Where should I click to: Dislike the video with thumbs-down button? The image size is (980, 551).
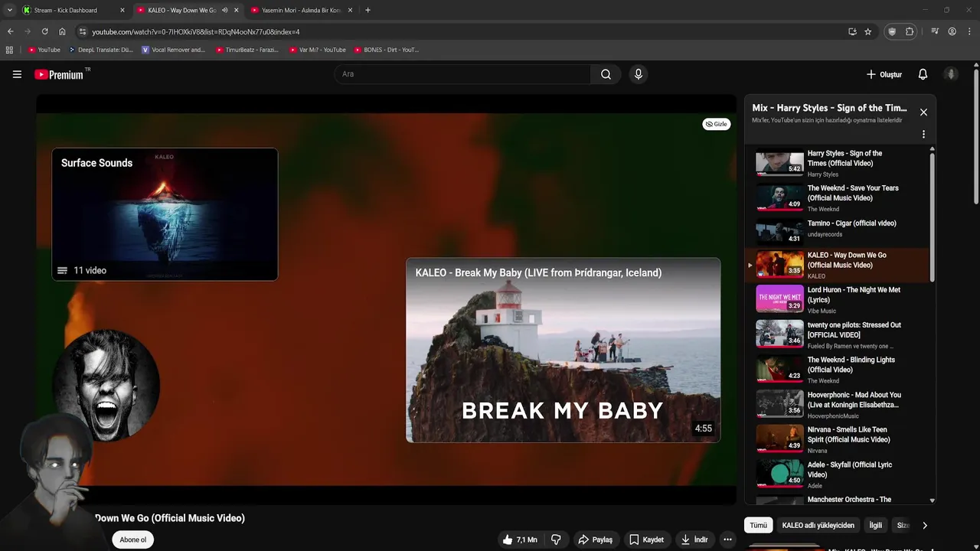click(556, 540)
